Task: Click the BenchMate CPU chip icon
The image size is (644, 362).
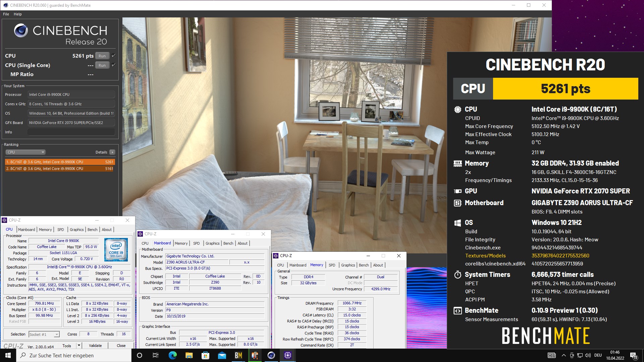Action: tap(458, 109)
